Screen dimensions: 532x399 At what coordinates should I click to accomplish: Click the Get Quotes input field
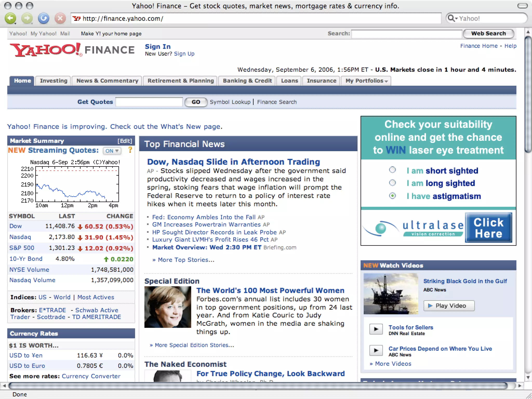149,102
